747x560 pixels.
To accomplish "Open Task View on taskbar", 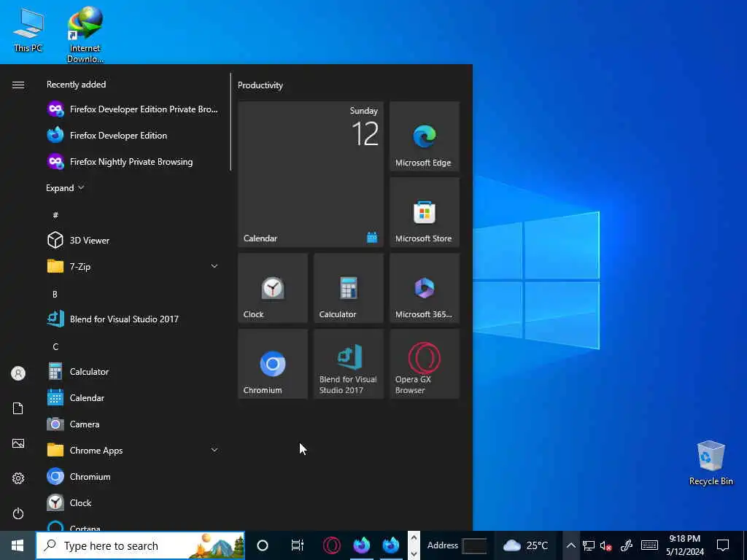I will [298, 545].
